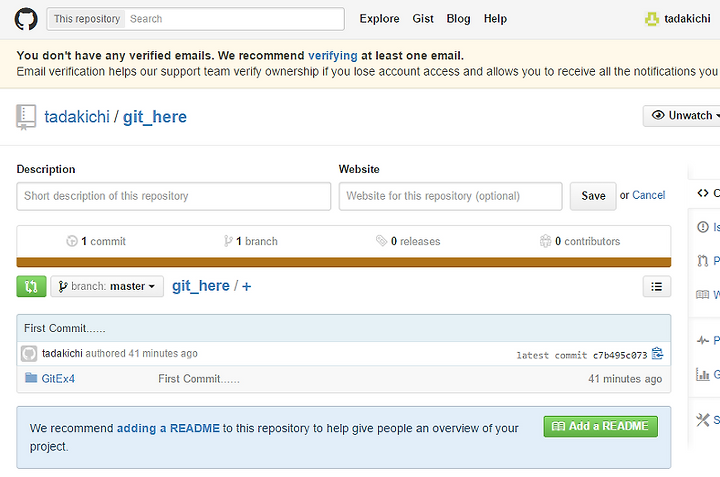
Task: Click the GitHub Octocat logo
Action: 26,19
